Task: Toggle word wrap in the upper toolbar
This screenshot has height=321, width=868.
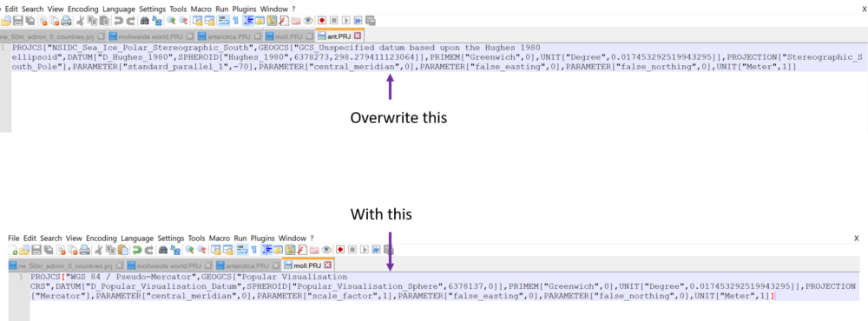Action: click(224, 21)
